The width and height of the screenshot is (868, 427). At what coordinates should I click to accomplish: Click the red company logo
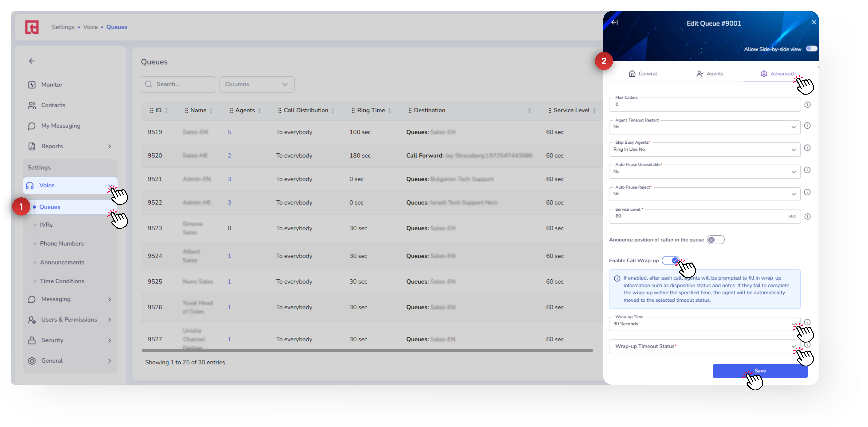tap(32, 27)
